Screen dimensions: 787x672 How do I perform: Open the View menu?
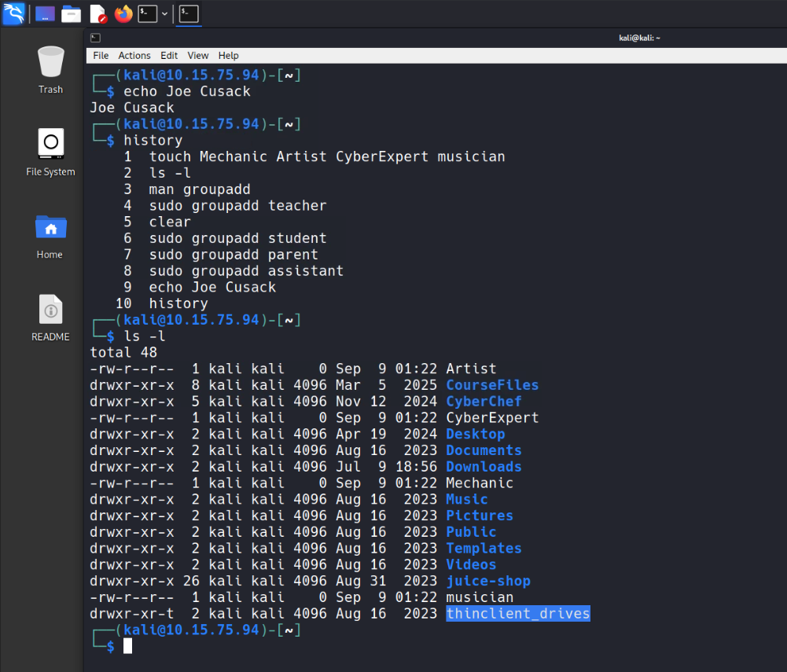tap(198, 56)
